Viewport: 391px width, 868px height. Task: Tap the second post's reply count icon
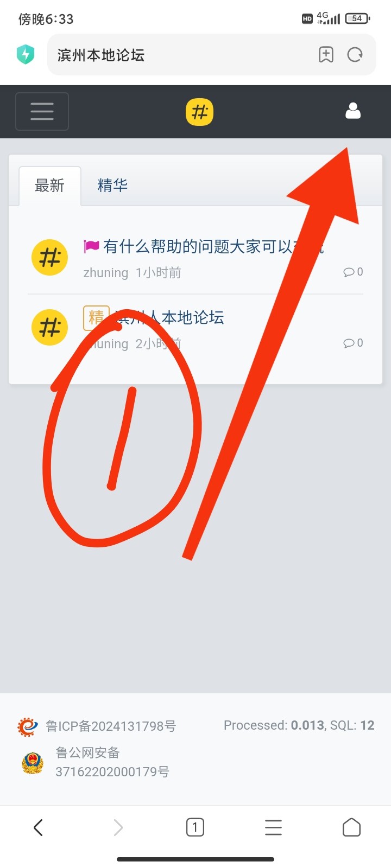point(353,343)
